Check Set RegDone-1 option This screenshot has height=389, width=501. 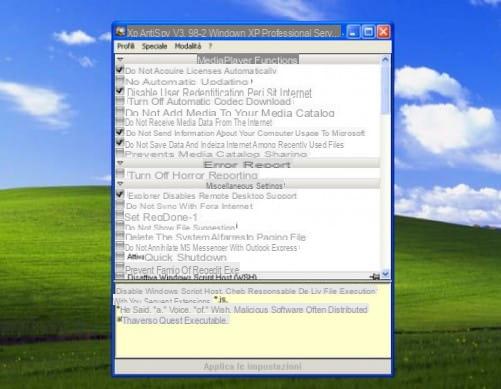click(120, 215)
